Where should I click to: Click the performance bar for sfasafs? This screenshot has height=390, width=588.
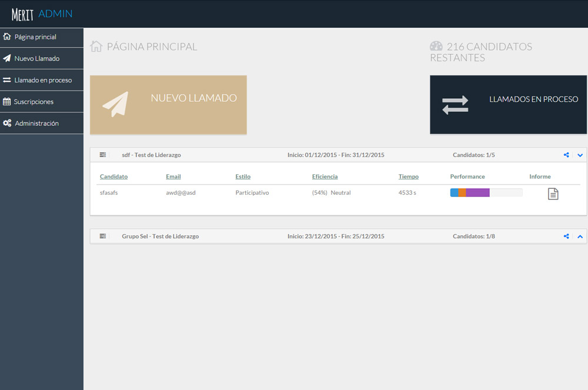coord(486,192)
